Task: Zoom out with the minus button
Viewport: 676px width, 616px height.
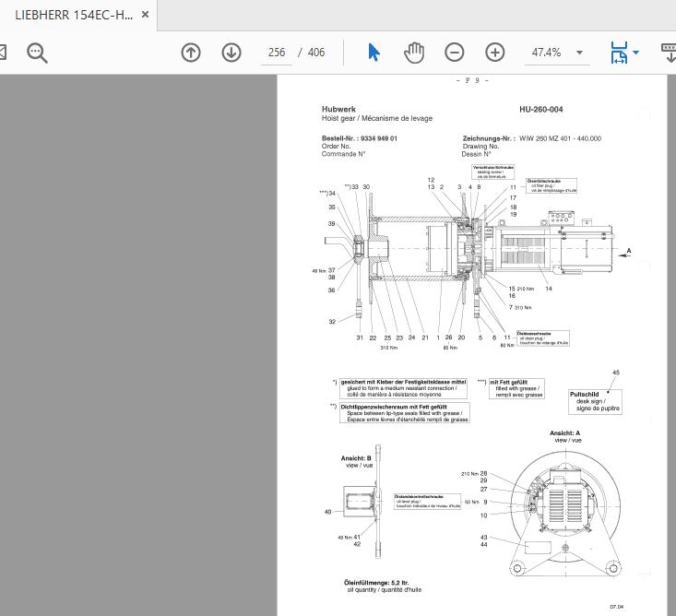Action: (455, 53)
